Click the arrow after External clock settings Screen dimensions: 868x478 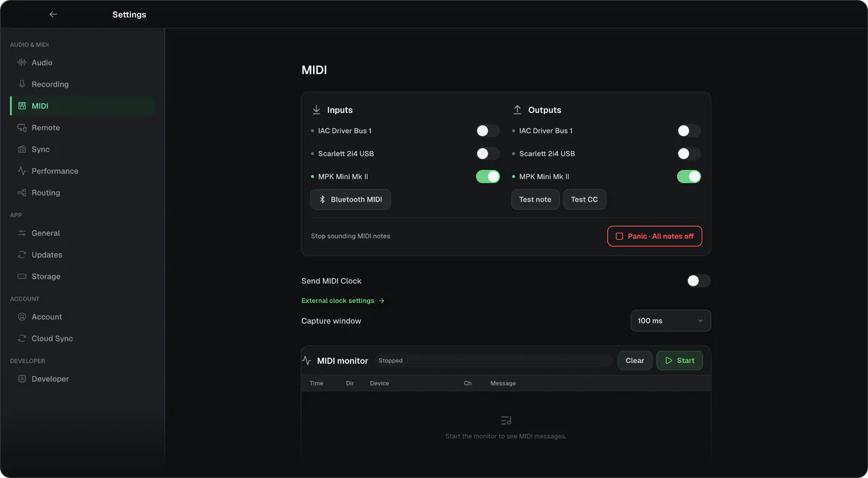382,301
